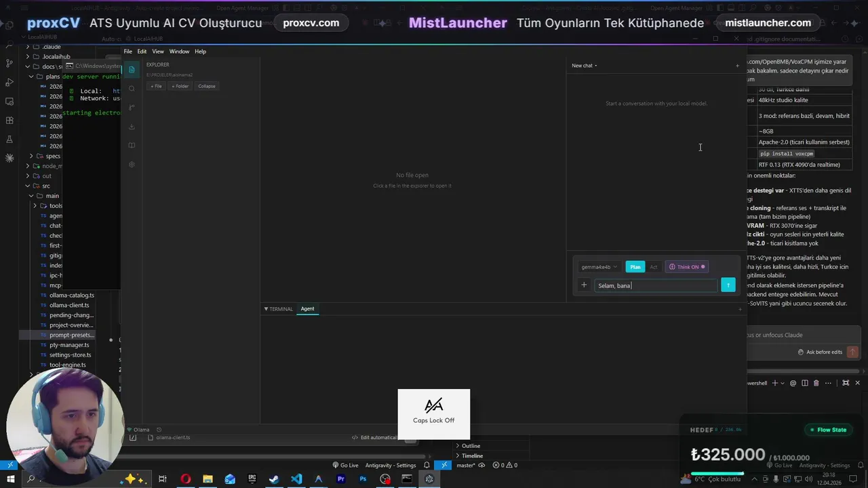This screenshot has width=868, height=488.
Task: Click Windows Start button
Action: [x=10, y=479]
